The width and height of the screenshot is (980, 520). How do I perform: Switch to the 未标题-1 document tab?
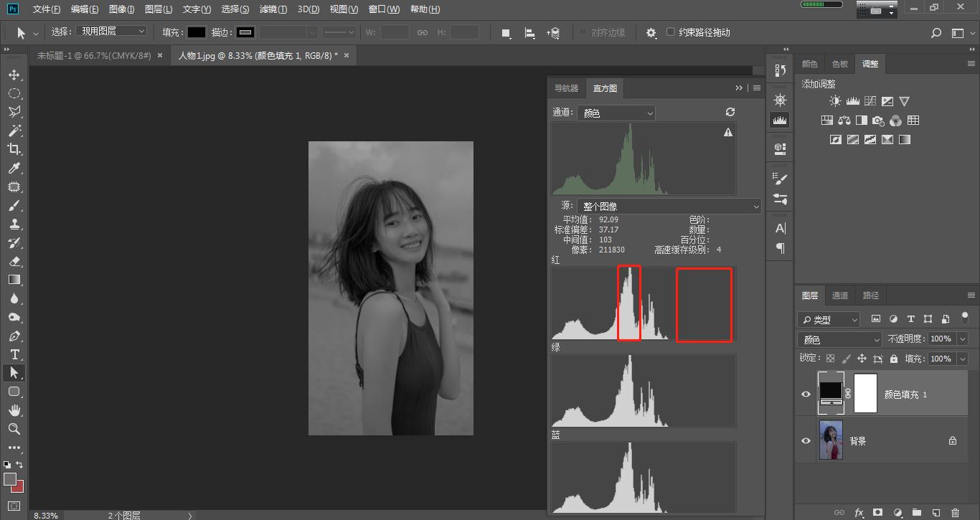click(x=94, y=55)
